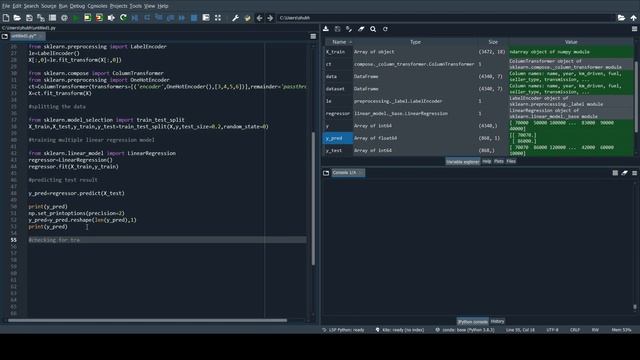This screenshot has width=640, height=360.
Task: Select the X_train variable row
Action: click(479, 52)
